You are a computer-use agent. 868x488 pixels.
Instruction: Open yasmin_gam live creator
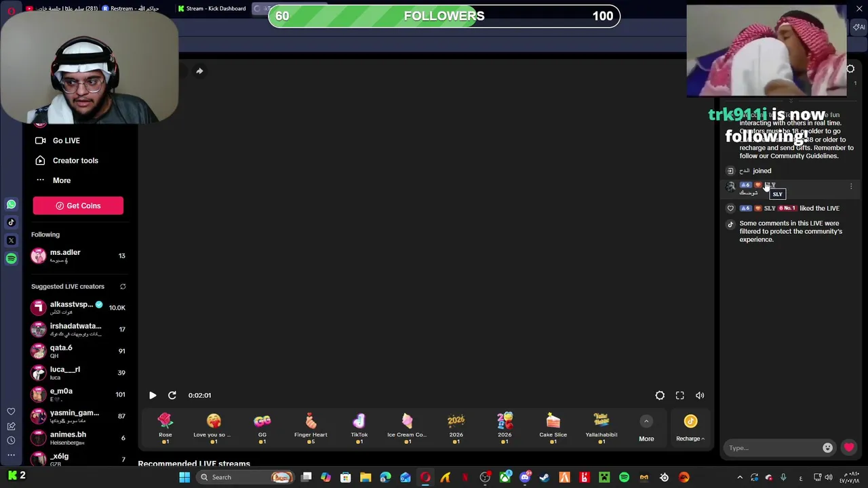pyautogui.click(x=78, y=416)
